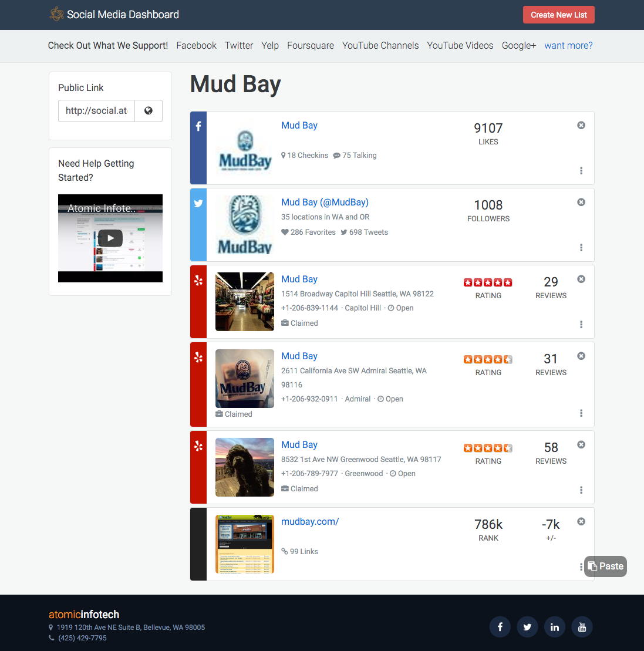Viewport: 644px width, 651px height.
Task: Click '99 Links' on website card
Action: [300, 551]
